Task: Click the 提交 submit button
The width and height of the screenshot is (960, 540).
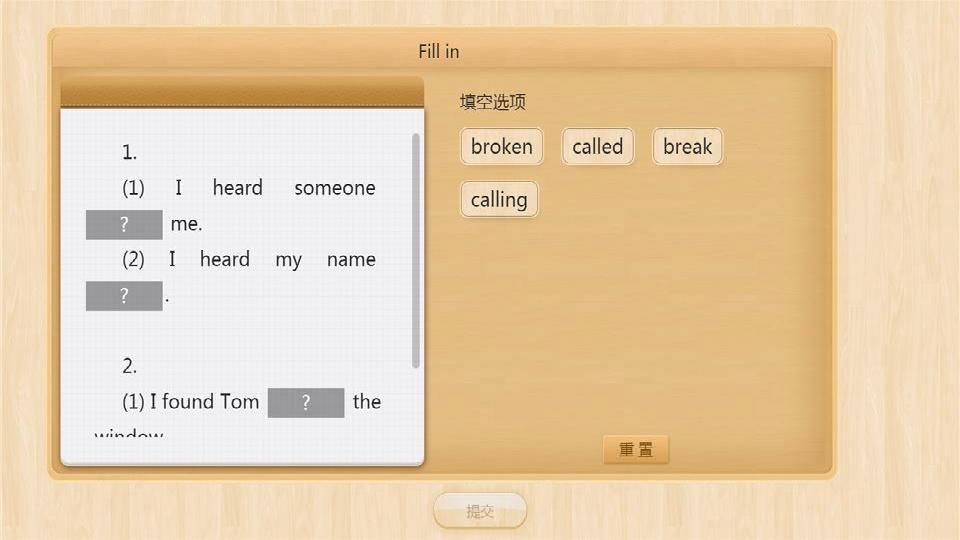Action: click(480, 511)
